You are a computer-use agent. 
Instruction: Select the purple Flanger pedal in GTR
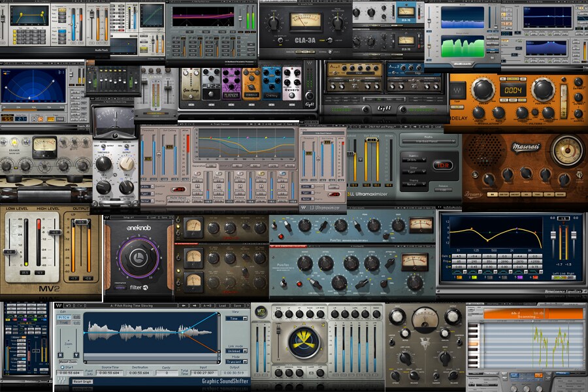pyautogui.click(x=231, y=84)
